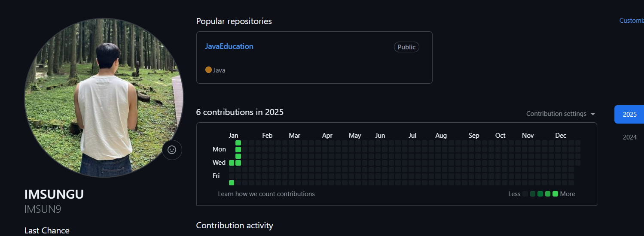Open Learn how we count contributions
This screenshot has height=236, width=644.
[266, 194]
